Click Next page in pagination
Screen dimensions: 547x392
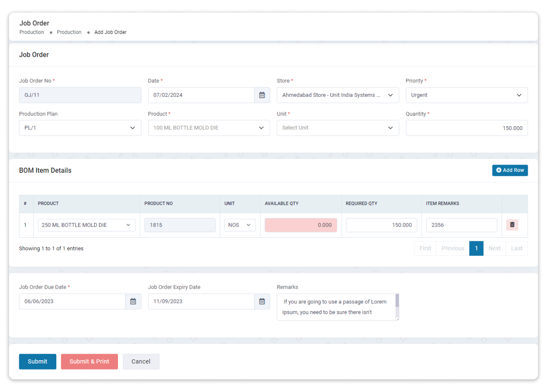pos(494,248)
